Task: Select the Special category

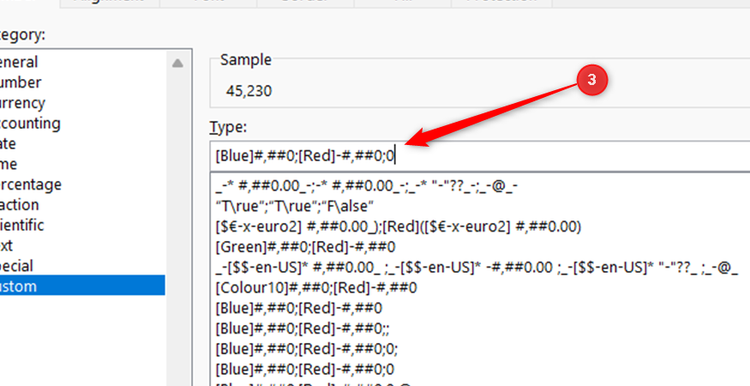Action: click(82, 266)
